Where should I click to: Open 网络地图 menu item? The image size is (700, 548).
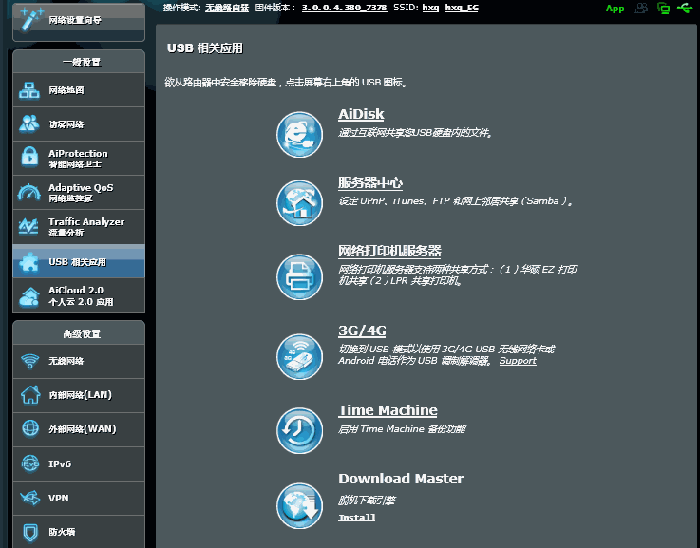point(79,90)
